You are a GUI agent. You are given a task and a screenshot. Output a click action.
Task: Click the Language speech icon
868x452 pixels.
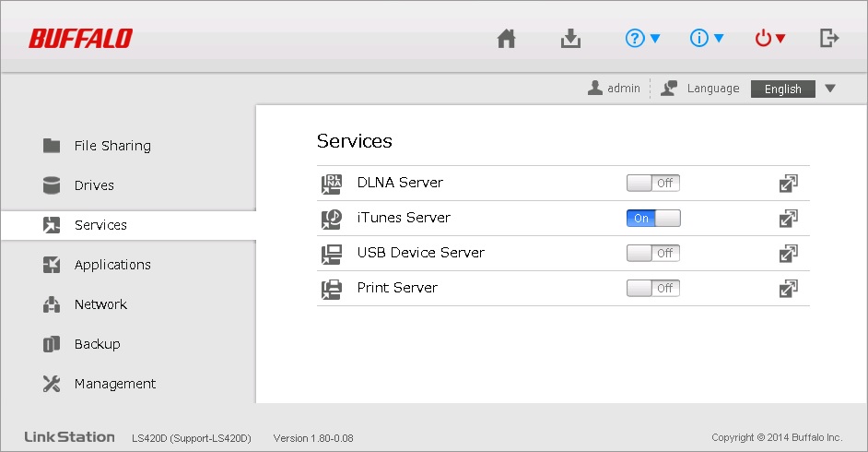(x=669, y=88)
